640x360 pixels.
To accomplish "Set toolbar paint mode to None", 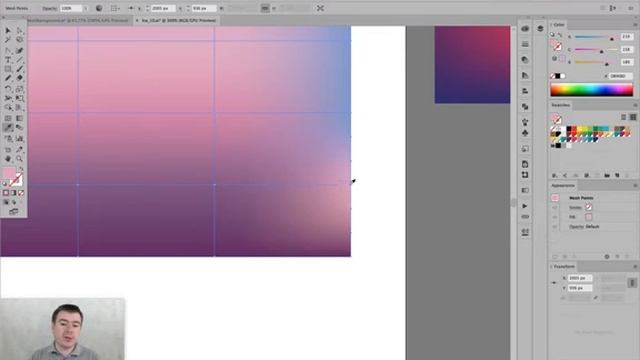I will (21, 193).
